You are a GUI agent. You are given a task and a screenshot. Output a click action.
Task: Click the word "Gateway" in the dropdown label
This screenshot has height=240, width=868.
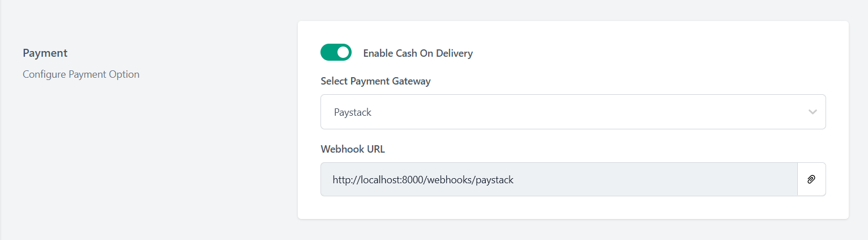pyautogui.click(x=411, y=81)
